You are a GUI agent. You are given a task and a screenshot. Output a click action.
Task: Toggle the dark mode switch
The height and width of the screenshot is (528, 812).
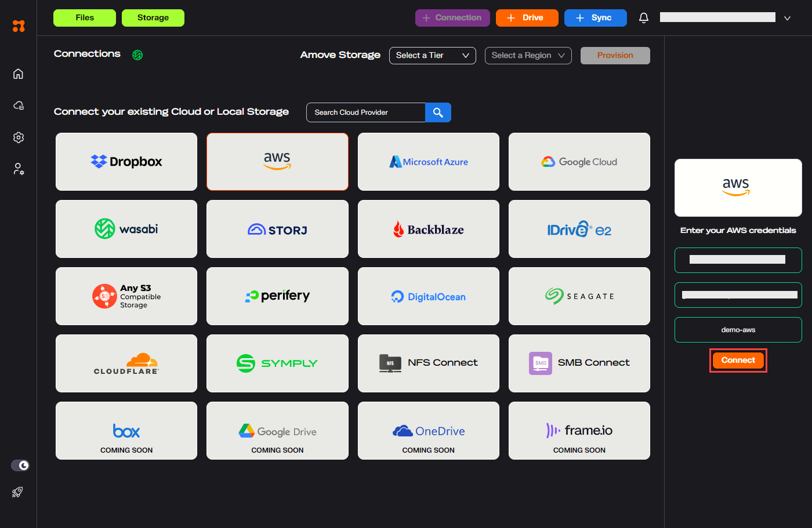[20, 465]
